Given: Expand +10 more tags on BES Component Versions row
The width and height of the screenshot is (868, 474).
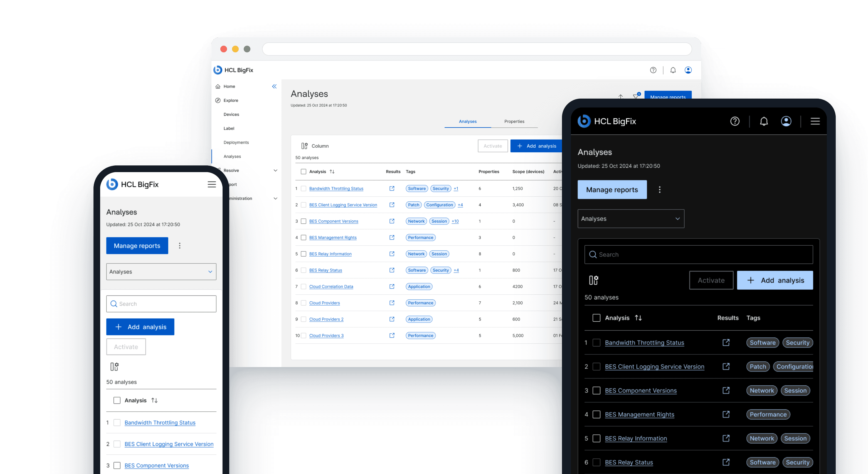Looking at the screenshot, I should click(455, 221).
